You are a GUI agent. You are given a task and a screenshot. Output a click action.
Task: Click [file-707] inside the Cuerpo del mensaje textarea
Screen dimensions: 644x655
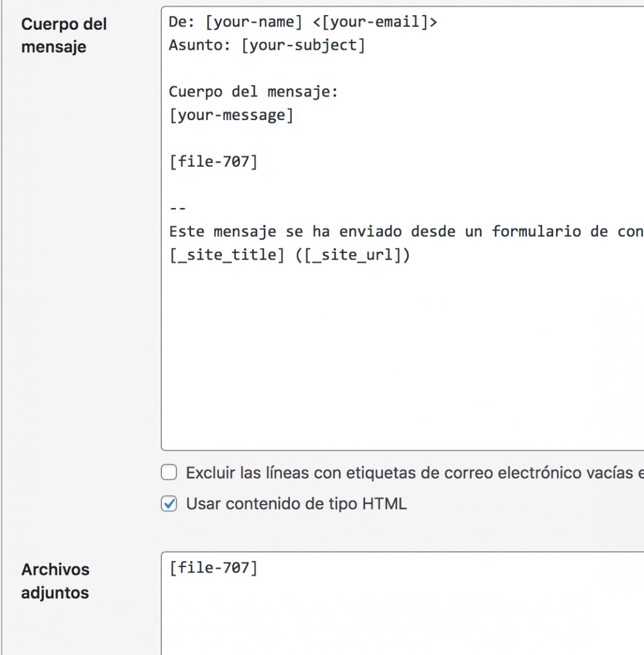[x=213, y=162]
